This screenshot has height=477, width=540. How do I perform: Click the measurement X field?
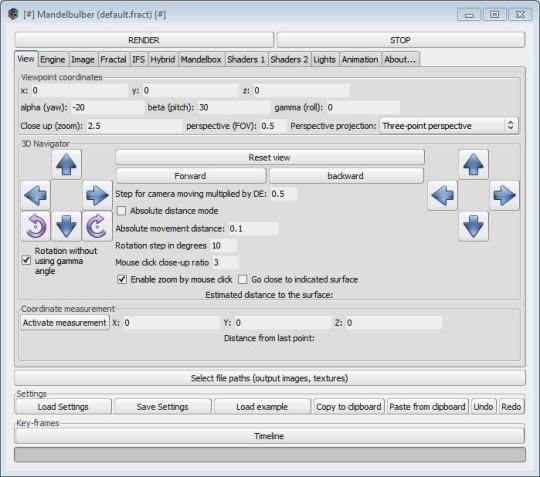[171, 323]
